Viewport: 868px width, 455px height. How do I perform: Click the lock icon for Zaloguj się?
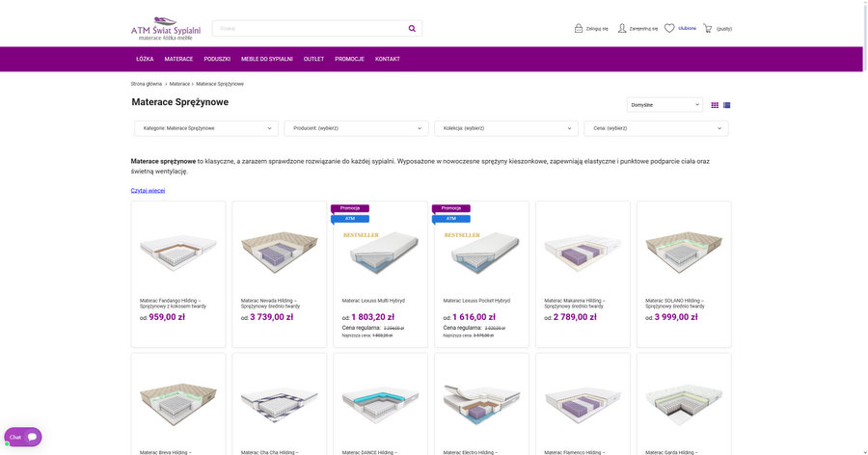pyautogui.click(x=579, y=28)
